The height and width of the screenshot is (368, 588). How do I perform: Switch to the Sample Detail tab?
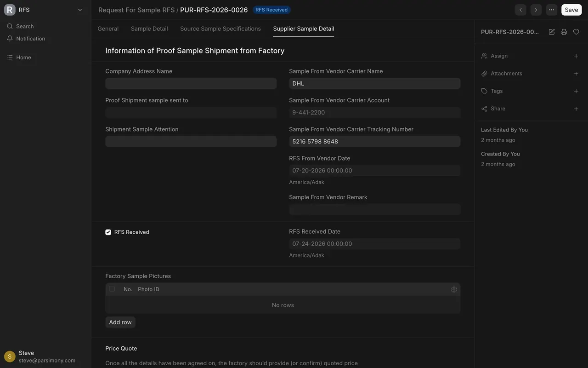click(x=149, y=29)
